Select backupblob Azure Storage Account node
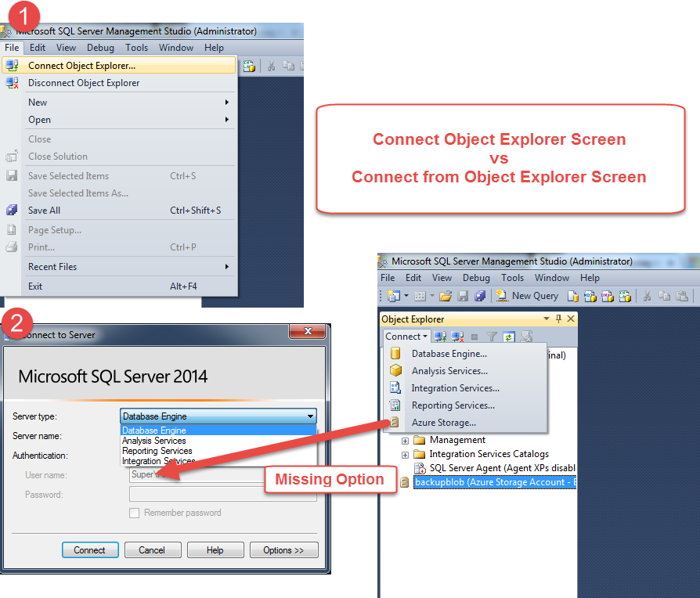Screen dimensions: 700x598 pos(495,482)
